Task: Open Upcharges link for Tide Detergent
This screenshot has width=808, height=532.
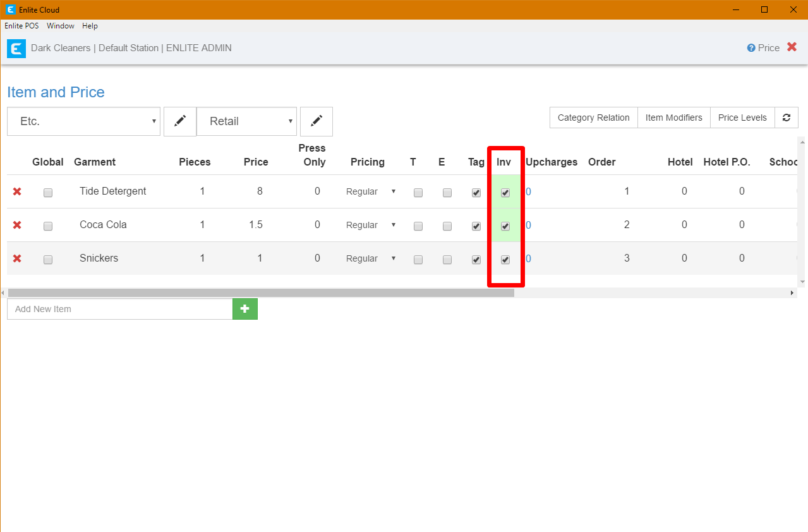Action: [528, 191]
